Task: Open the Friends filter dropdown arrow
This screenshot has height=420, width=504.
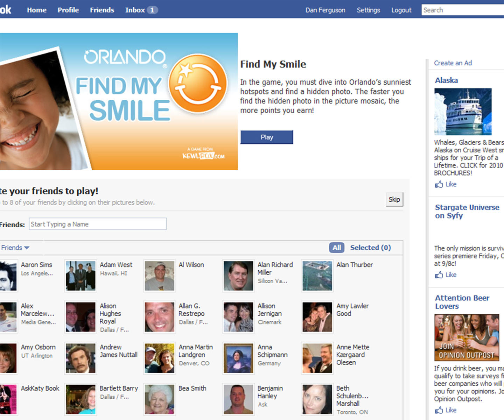Action: [x=27, y=248]
